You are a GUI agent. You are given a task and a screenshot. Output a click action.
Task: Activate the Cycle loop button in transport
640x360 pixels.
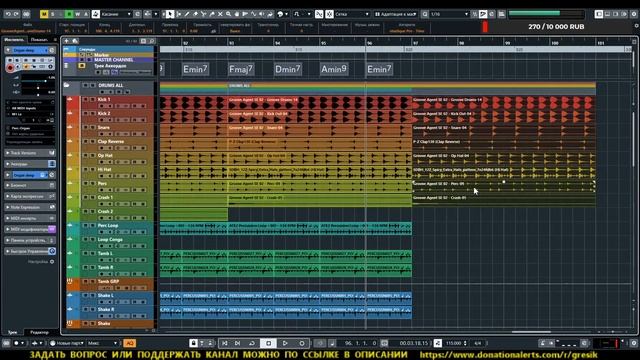pos(252,343)
